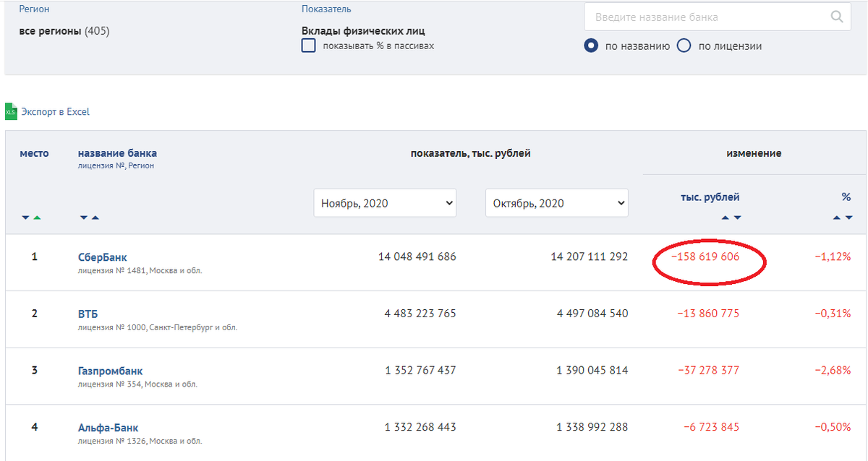Click value '4 483 223 765'
The height and width of the screenshot is (461, 868).
[x=420, y=314]
